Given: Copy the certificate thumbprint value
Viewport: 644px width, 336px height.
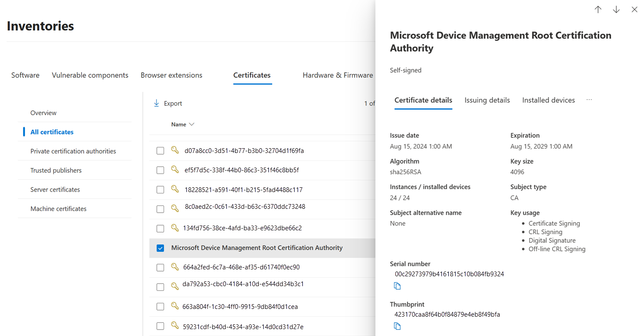Looking at the screenshot, I should click(x=398, y=327).
